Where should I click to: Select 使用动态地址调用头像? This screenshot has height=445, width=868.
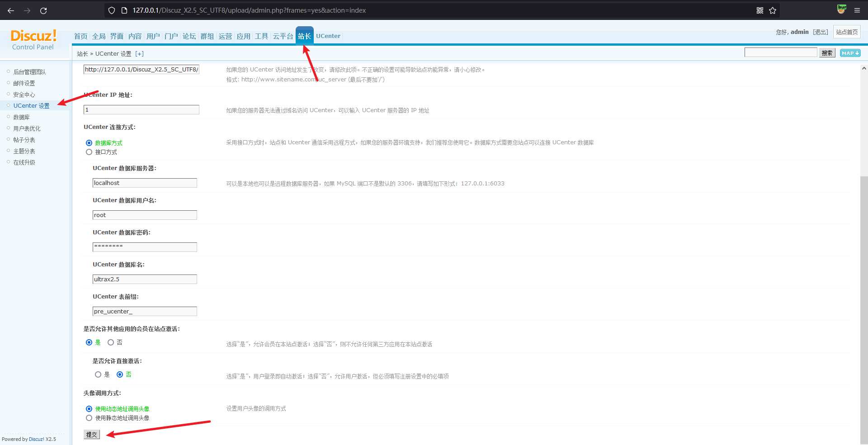(x=89, y=409)
